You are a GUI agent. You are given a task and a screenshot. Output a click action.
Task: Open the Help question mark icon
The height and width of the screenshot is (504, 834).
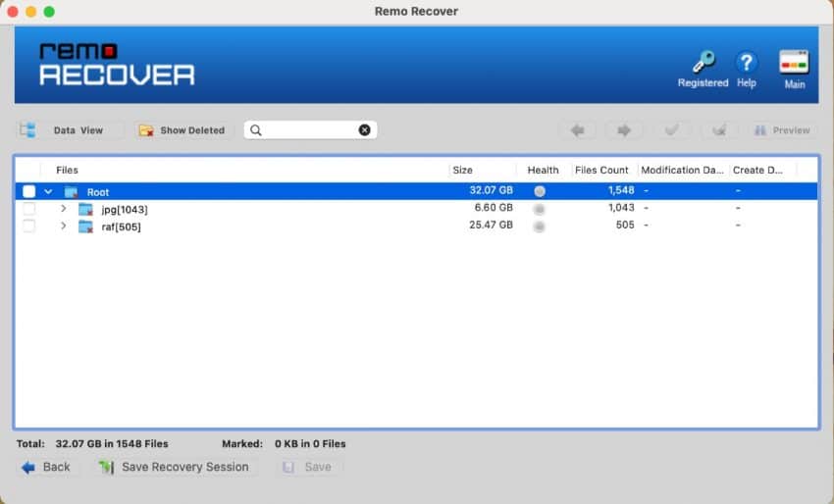tap(747, 63)
